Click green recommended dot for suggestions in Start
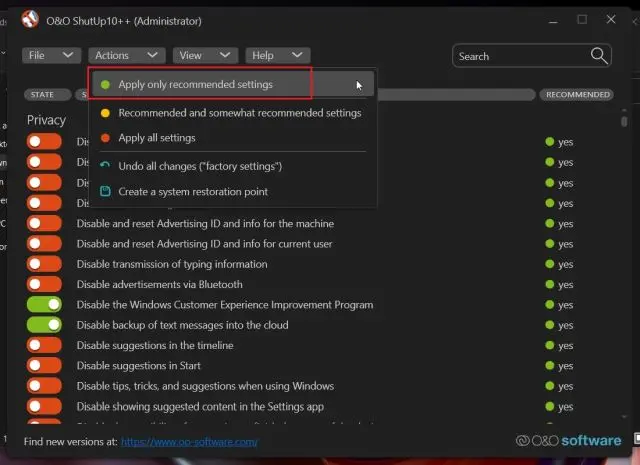Image resolution: width=640 pixels, height=465 pixels. (550, 365)
